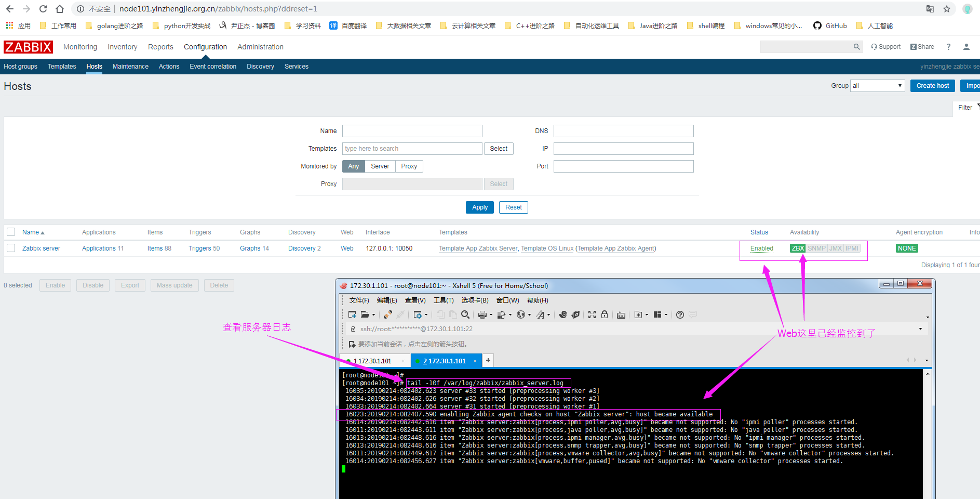
Task: Click the lock screen icon in Xshell toolbar
Action: [605, 314]
